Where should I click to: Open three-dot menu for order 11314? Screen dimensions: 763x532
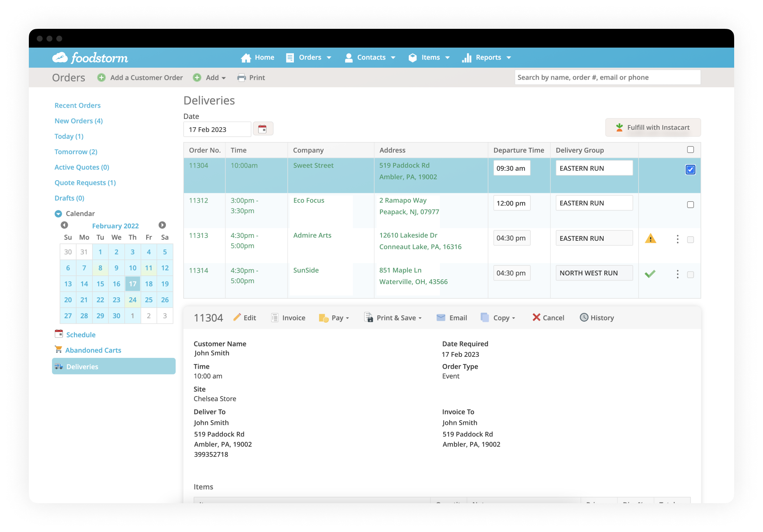[678, 274]
